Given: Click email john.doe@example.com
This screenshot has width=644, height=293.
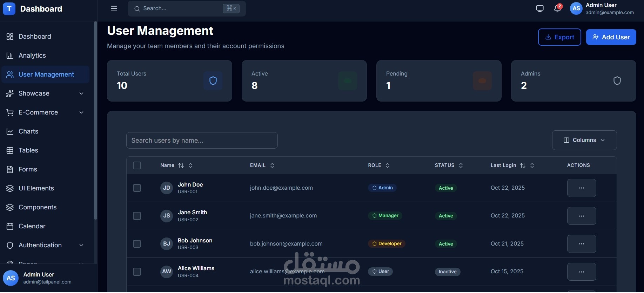Looking at the screenshot, I should coord(281,188).
